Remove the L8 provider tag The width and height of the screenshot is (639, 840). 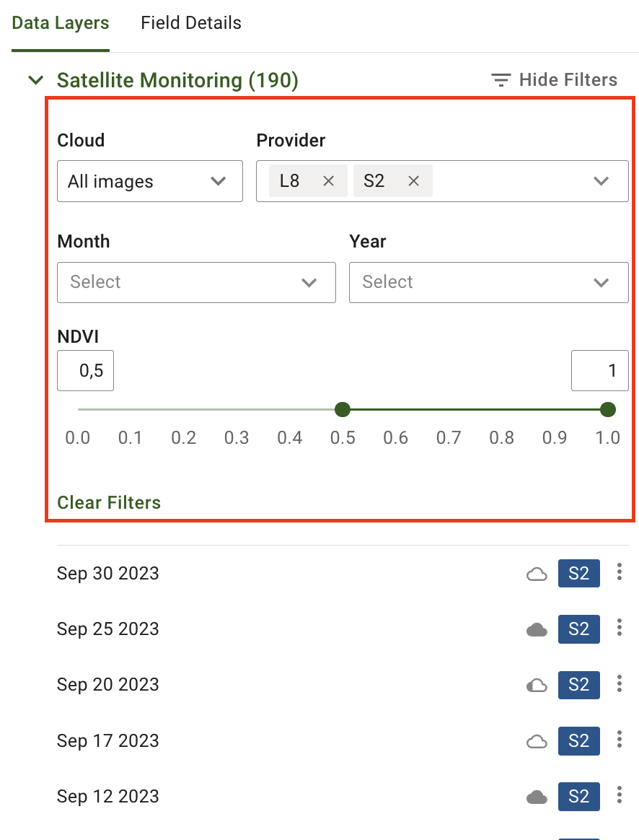click(329, 181)
